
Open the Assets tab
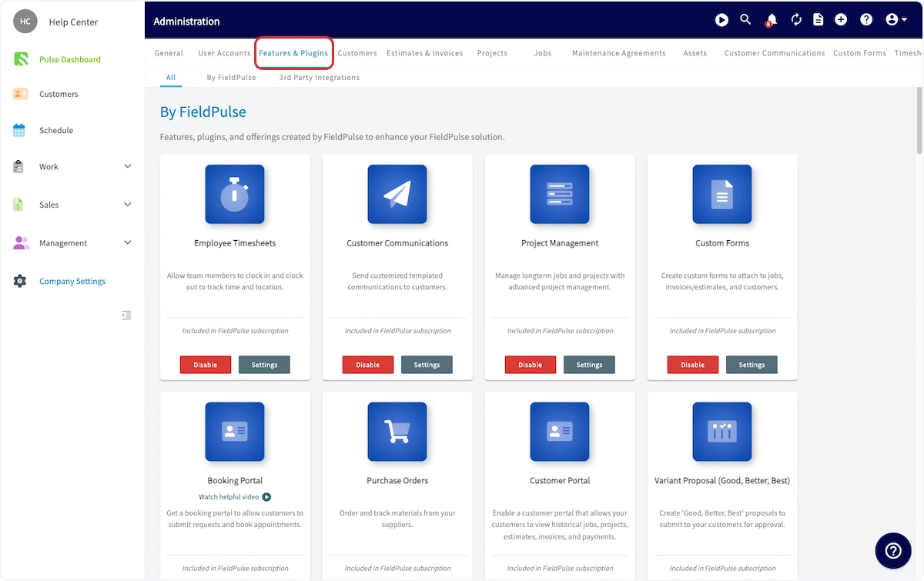695,53
